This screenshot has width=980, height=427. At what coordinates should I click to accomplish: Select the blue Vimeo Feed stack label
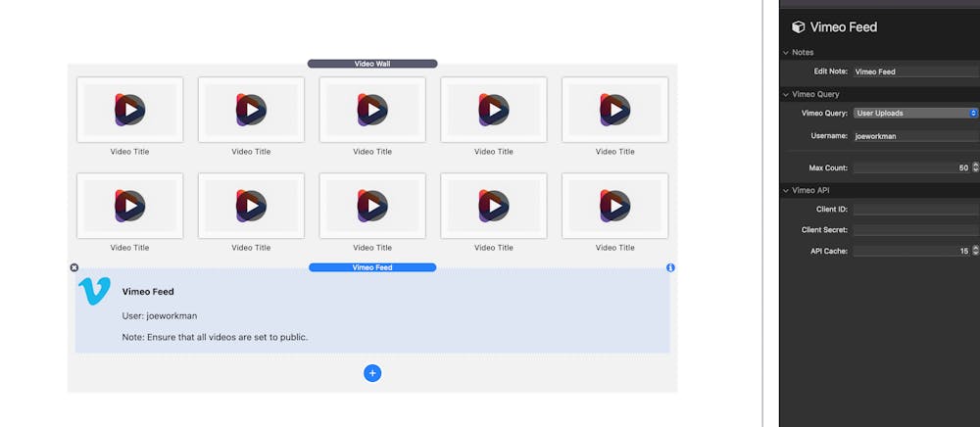pyautogui.click(x=372, y=267)
